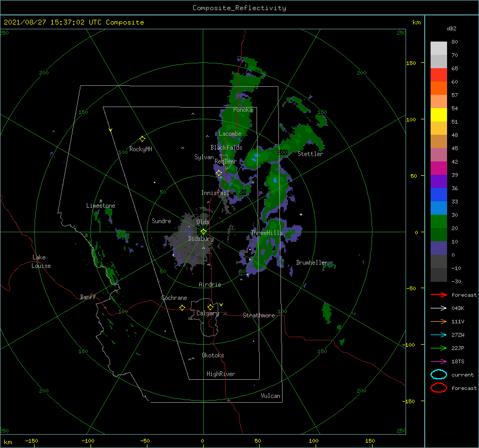Viewport: 479px width, 448px height.
Task: Click the Calgary city label
Action: [208, 313]
